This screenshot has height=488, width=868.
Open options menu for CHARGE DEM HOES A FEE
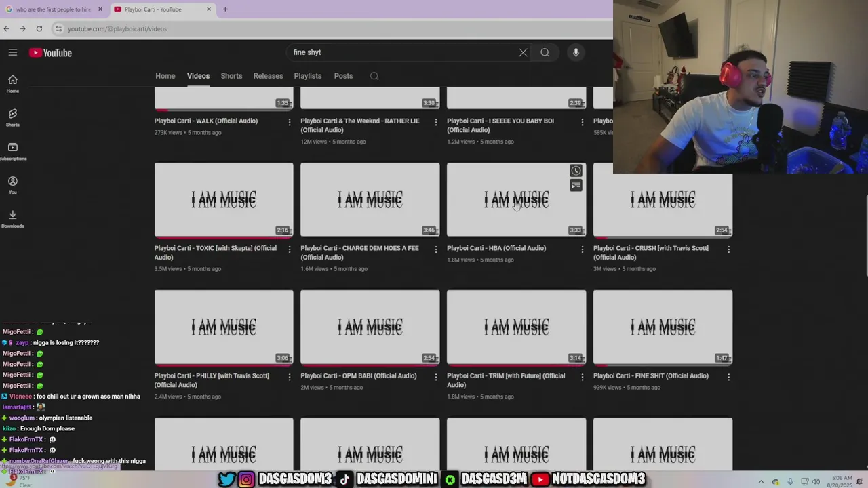[436, 249]
